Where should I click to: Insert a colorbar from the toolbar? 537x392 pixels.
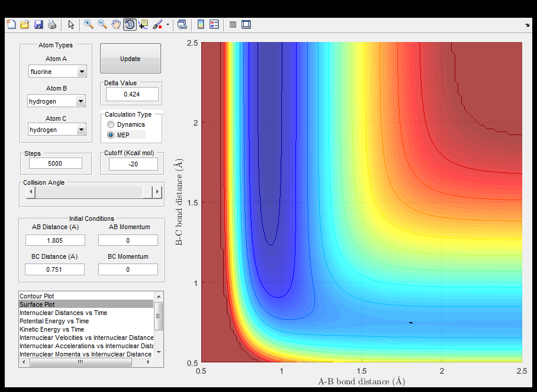coord(201,24)
